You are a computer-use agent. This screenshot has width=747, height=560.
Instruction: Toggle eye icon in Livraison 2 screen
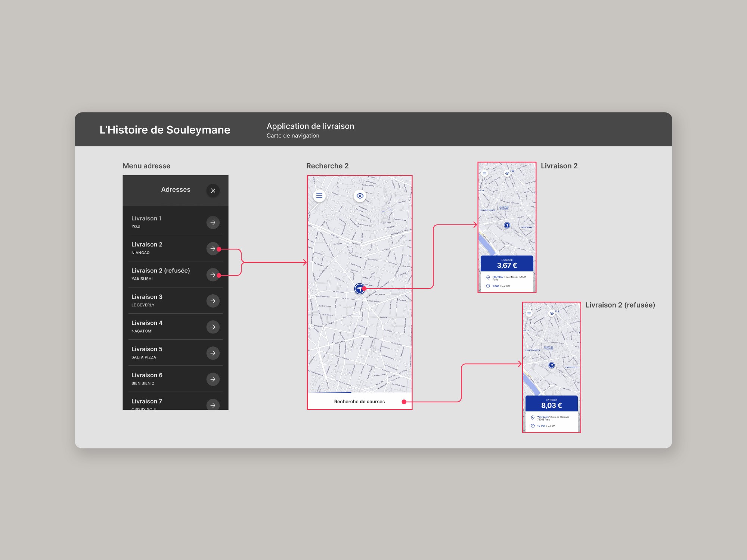[x=507, y=173]
